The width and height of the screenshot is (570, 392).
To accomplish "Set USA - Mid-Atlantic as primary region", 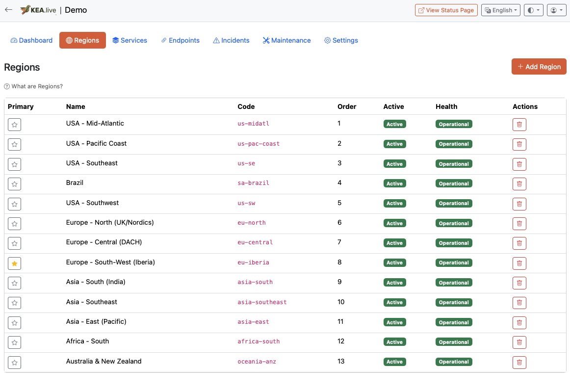I will pos(15,125).
